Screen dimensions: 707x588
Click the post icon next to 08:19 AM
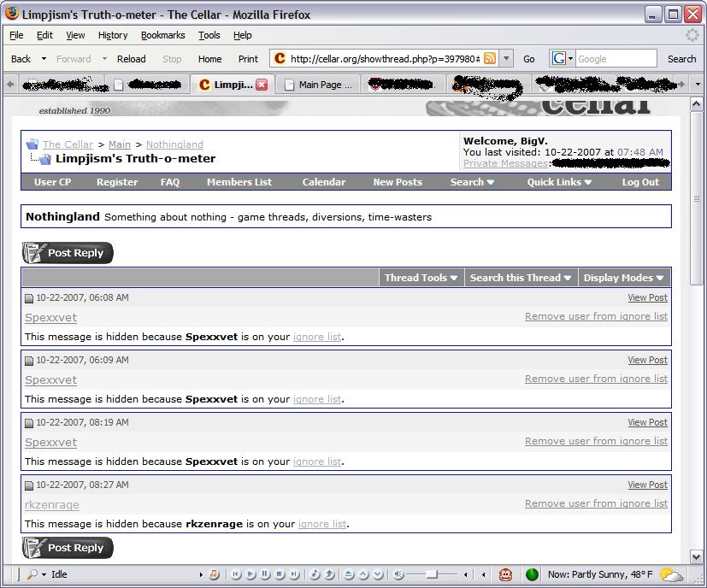point(29,423)
